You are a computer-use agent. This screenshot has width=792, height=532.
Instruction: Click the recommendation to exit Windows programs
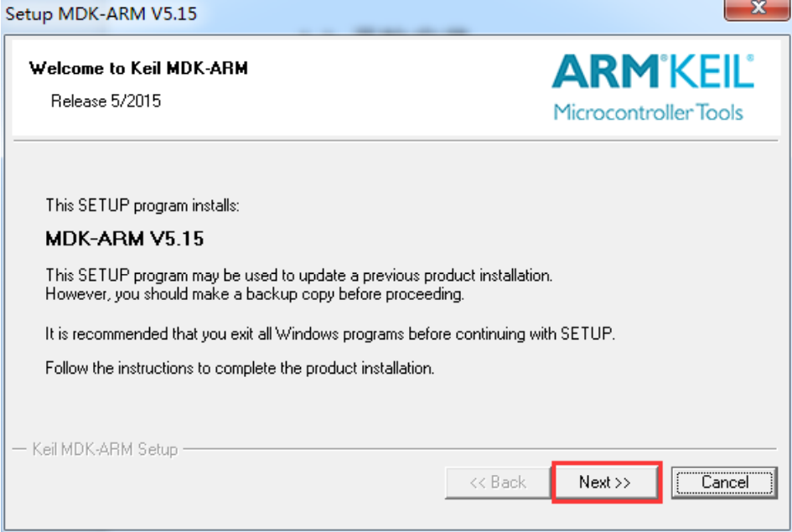[x=330, y=333]
